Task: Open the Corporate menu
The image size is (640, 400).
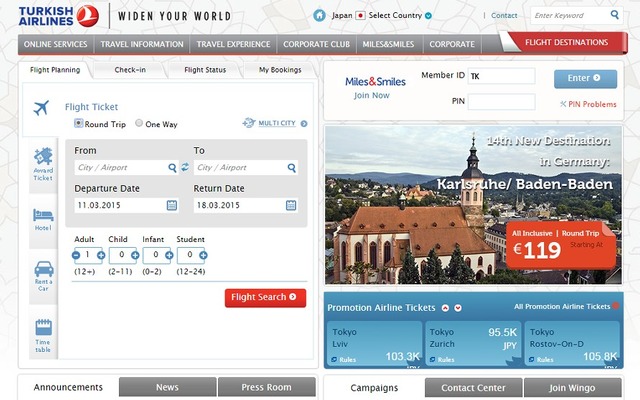Action: (x=452, y=44)
